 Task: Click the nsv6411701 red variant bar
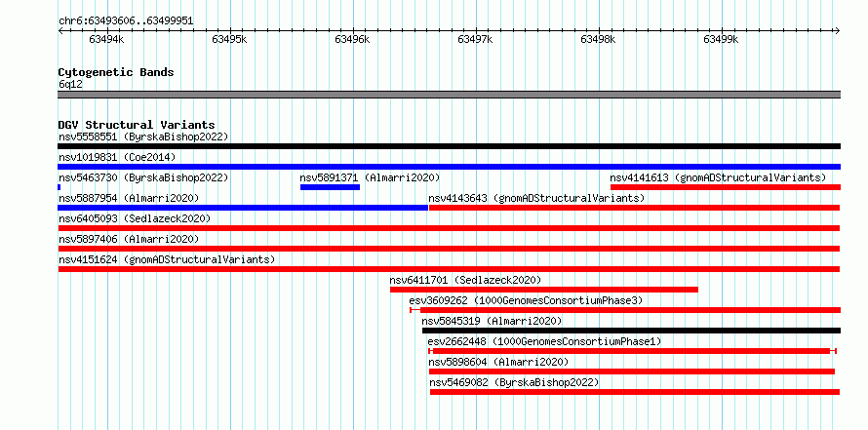pos(544,290)
